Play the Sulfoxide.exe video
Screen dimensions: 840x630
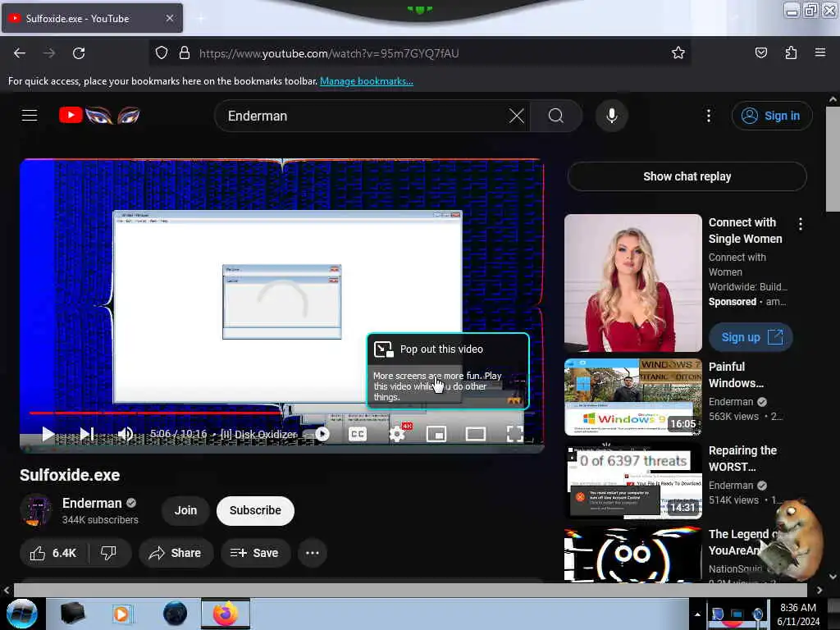48,434
